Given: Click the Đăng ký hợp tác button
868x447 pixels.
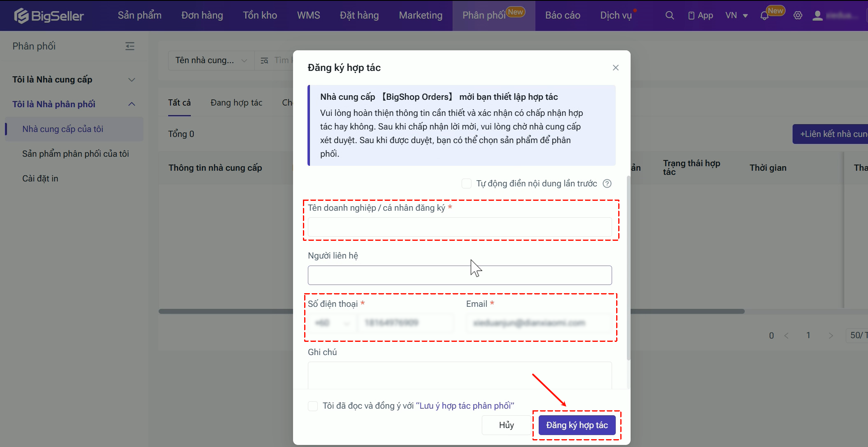Looking at the screenshot, I should point(577,425).
